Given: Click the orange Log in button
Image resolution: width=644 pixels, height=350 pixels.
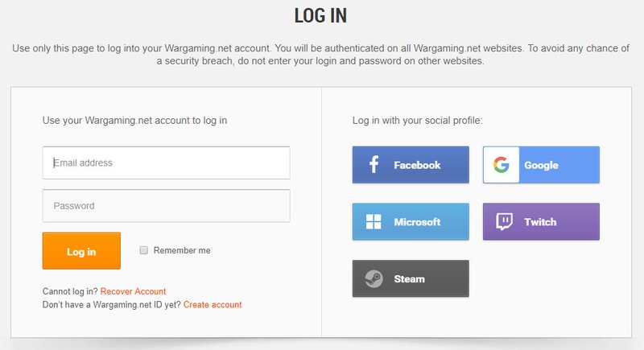Looking at the screenshot, I should (81, 251).
